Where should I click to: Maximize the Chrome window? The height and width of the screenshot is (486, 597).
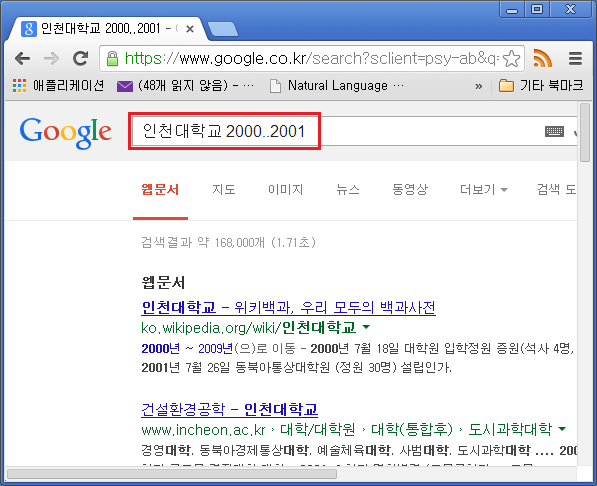(537, 10)
